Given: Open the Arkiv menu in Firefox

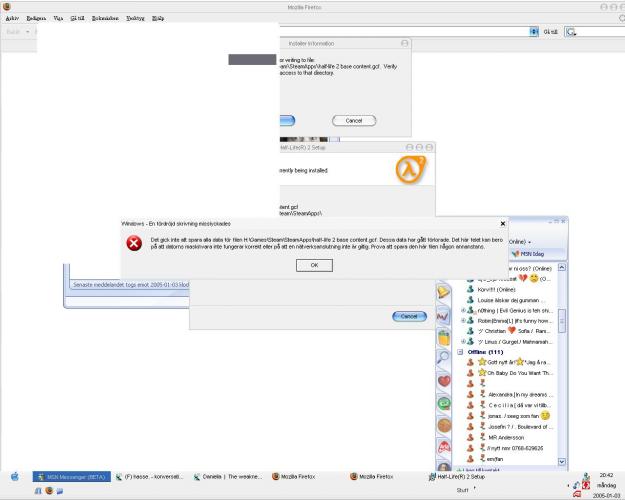Looking at the screenshot, I should tap(12, 18).
